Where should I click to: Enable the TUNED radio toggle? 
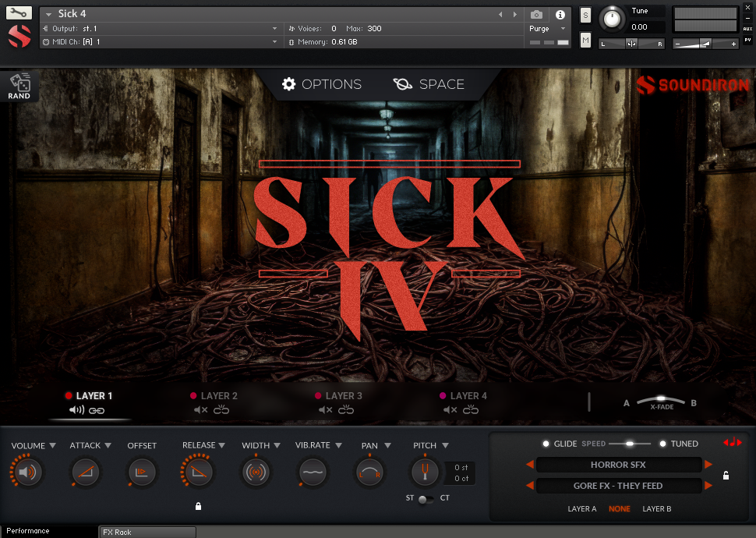pyautogui.click(x=663, y=444)
